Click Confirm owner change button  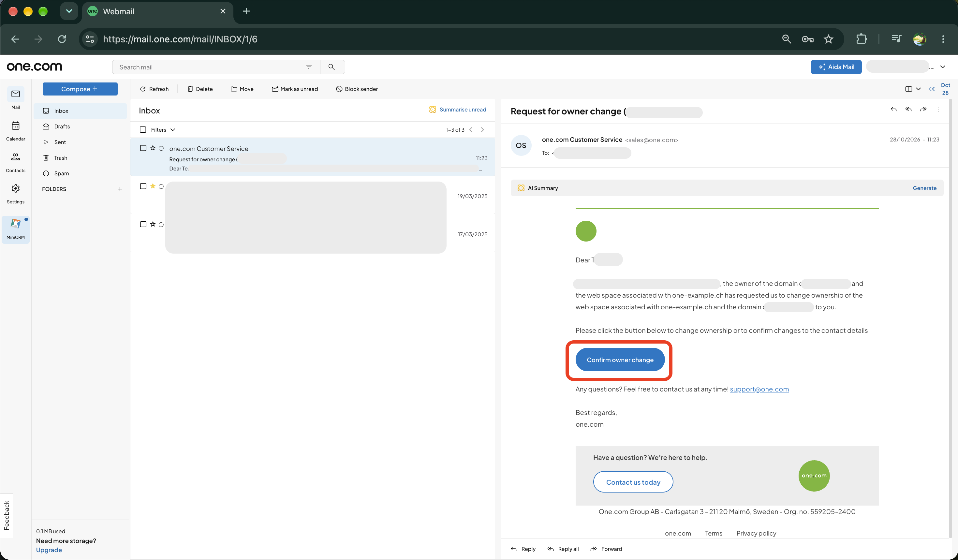[x=620, y=360]
